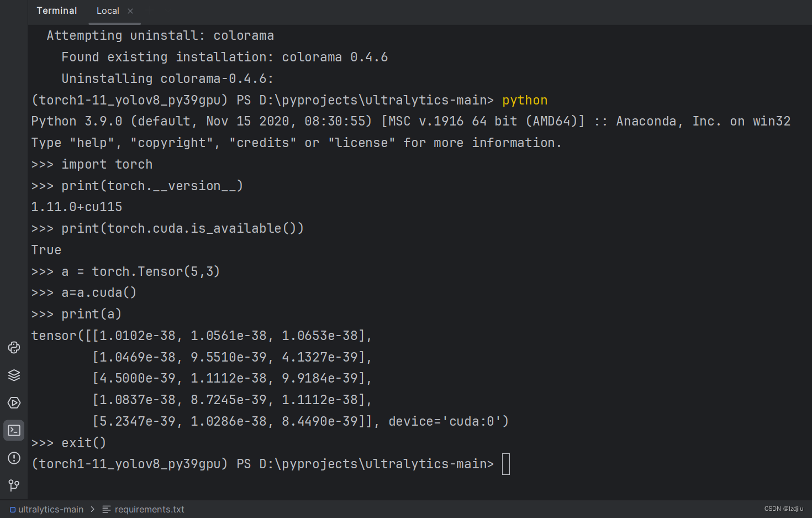Click the Terminal tool window title
This screenshot has height=518, width=812.
[x=57, y=11]
